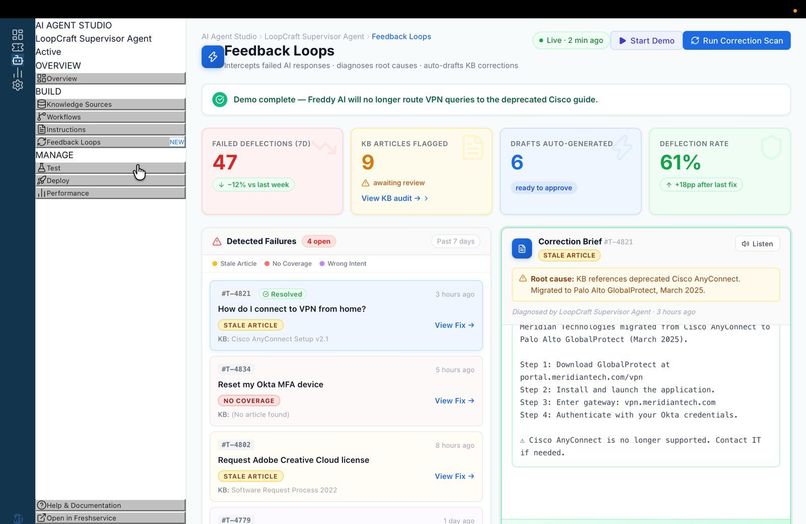
Task: Select the robot agent icon in dark rail
Action: (17, 60)
